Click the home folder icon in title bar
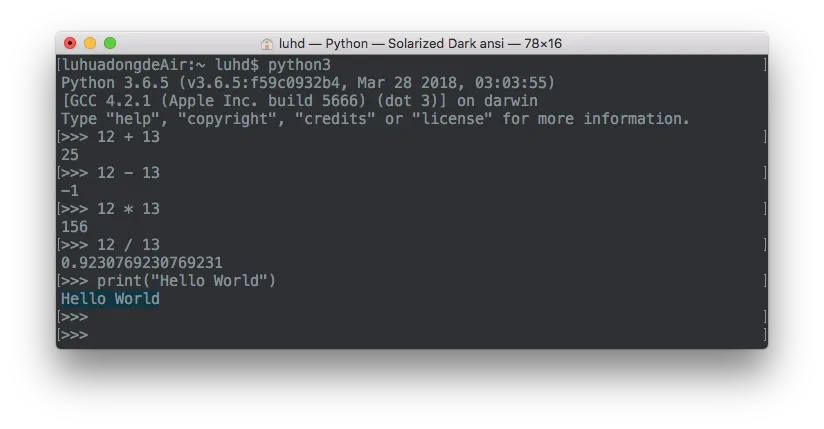The image size is (824, 429). coord(267,44)
